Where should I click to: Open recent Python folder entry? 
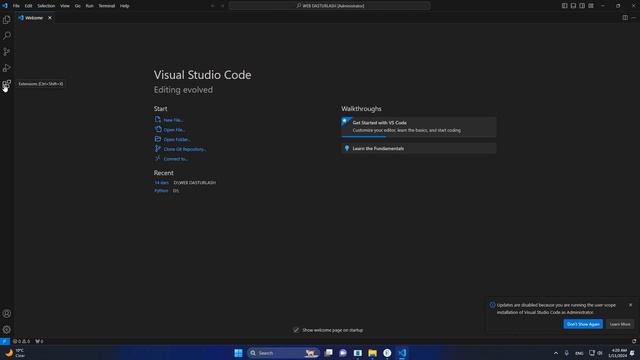pos(161,191)
